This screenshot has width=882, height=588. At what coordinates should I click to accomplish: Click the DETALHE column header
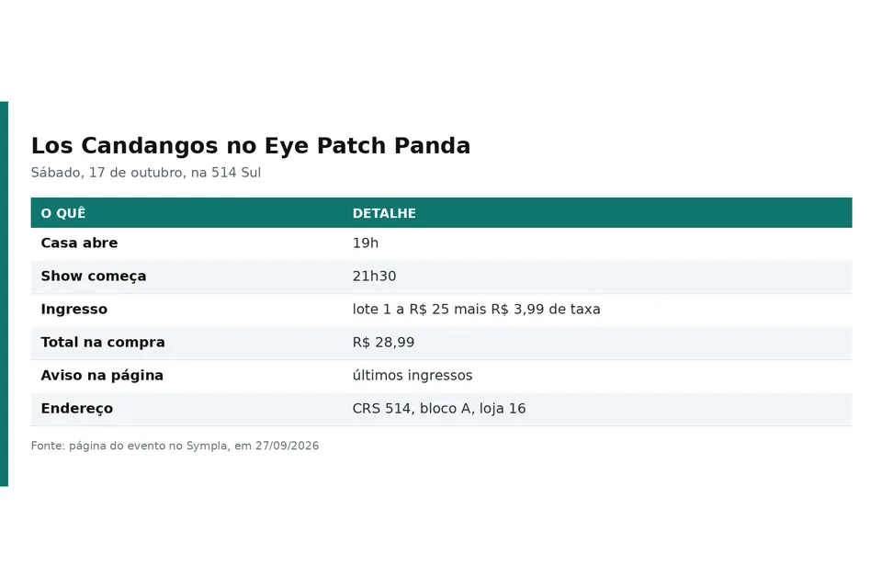384,213
